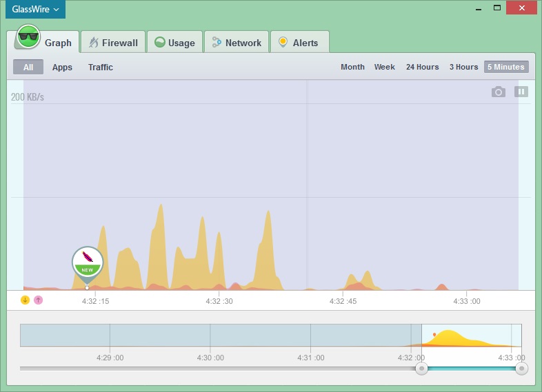Click the left handle of the timeline slider
This screenshot has width=542, height=392.
point(421,369)
